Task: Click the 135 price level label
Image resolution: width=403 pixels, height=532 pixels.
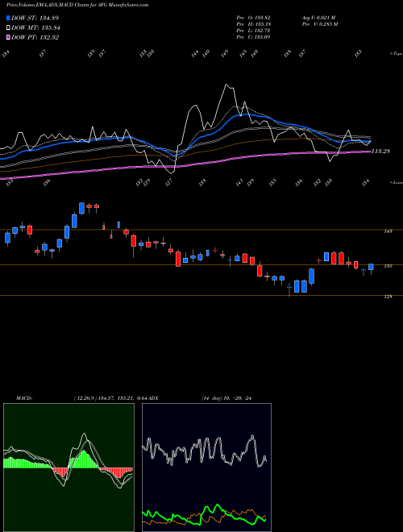Action: click(388, 266)
